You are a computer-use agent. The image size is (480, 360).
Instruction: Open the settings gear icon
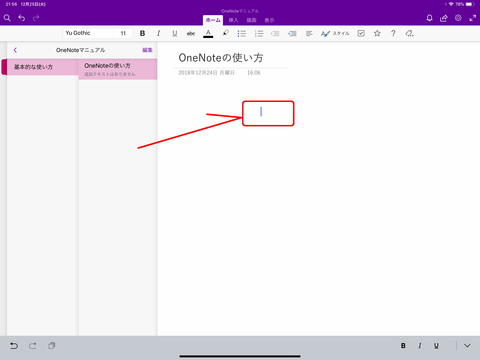(458, 18)
